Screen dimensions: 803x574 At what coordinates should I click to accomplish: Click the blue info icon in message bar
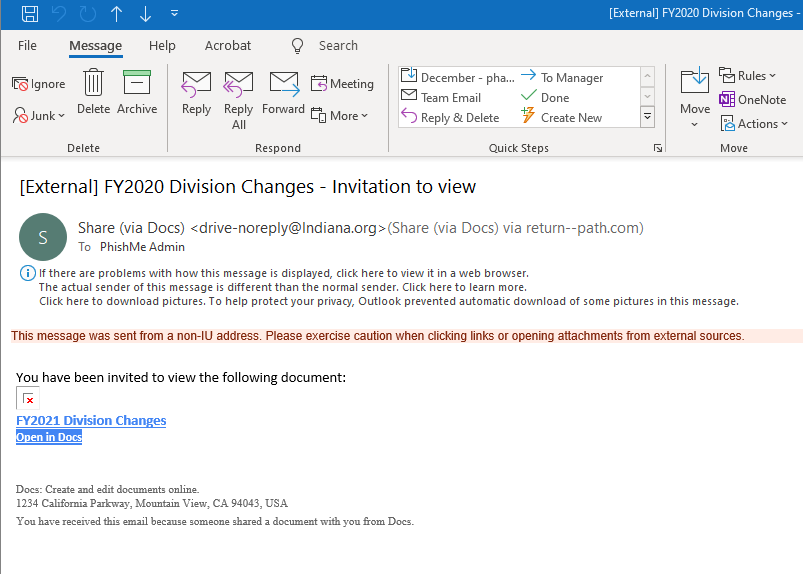[x=28, y=273]
